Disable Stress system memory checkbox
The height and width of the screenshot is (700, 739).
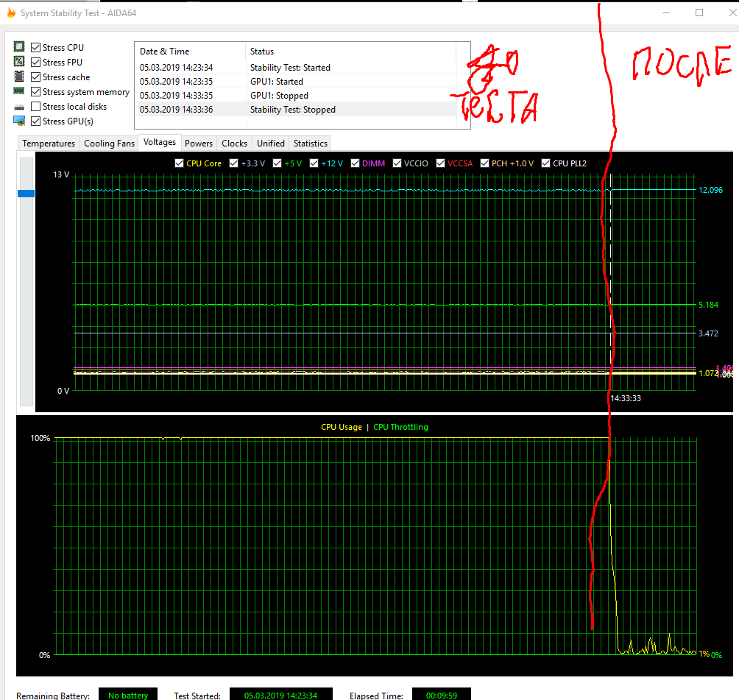point(35,91)
